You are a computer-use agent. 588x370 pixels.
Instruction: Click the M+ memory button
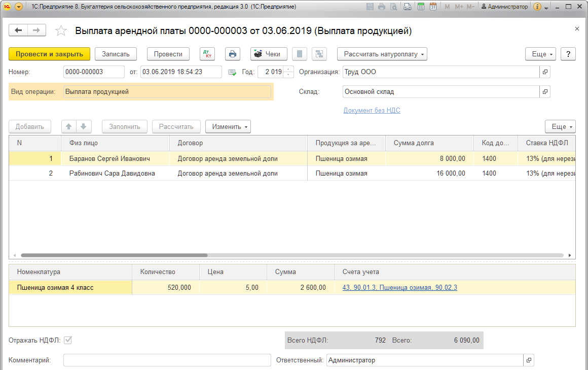(459, 7)
